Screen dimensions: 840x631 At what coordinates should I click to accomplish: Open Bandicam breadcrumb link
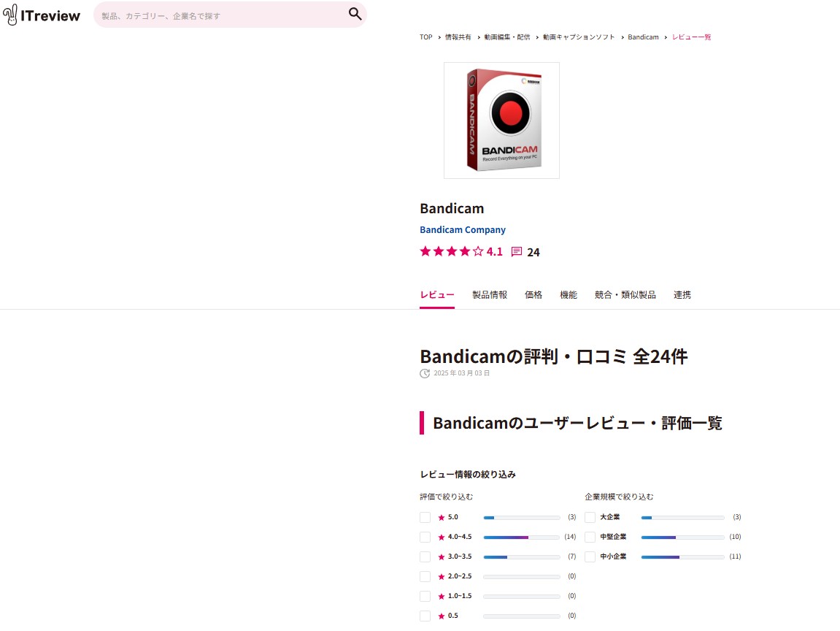[x=643, y=37]
